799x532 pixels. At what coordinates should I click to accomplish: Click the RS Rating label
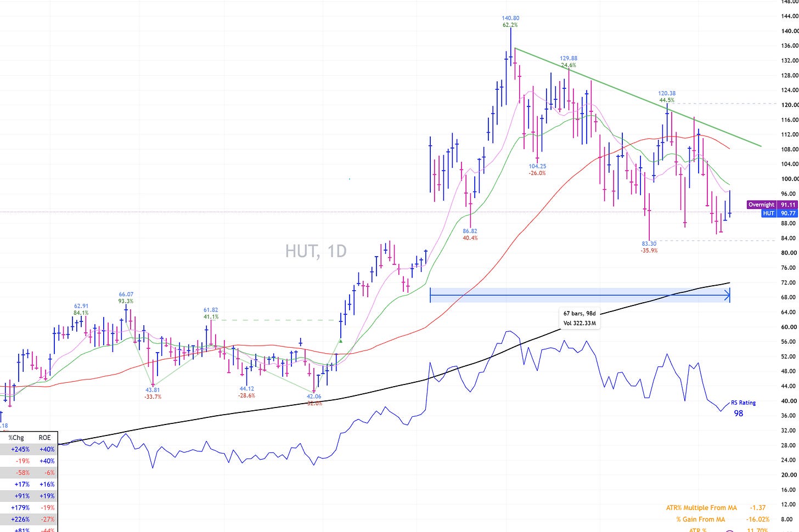pos(743,403)
